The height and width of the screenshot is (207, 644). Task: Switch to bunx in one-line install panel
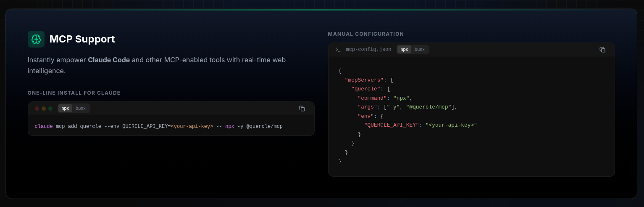[x=81, y=109]
